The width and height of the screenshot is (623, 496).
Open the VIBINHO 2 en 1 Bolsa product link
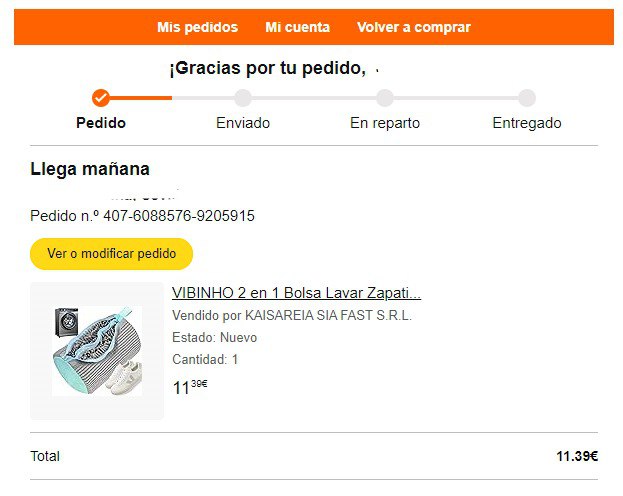pyautogui.click(x=296, y=293)
